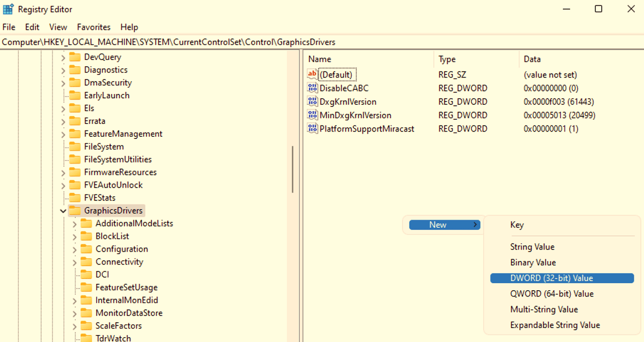The width and height of the screenshot is (644, 342).
Task: Click the PlatformSupportMiracast value icon
Action: click(x=312, y=128)
